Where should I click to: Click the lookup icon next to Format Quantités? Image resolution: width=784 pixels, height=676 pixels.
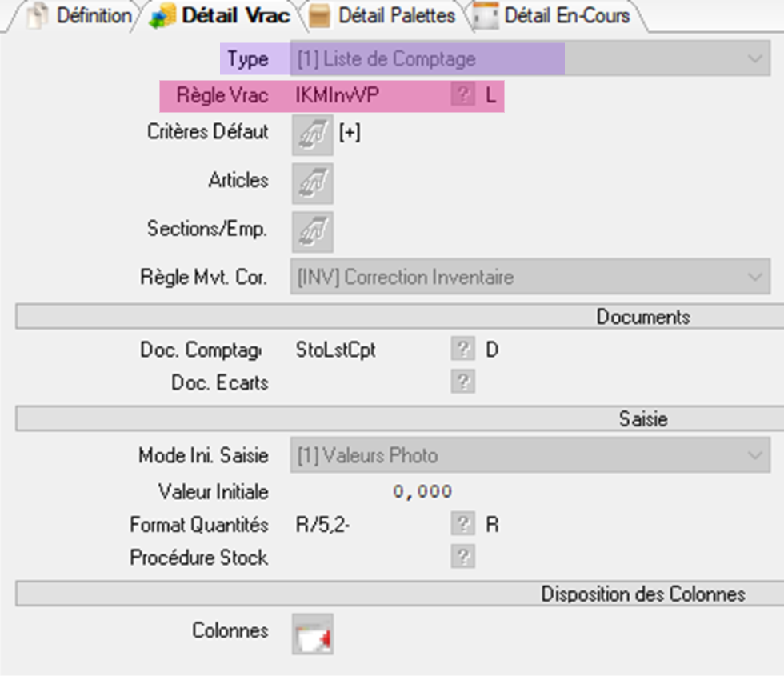(x=462, y=525)
